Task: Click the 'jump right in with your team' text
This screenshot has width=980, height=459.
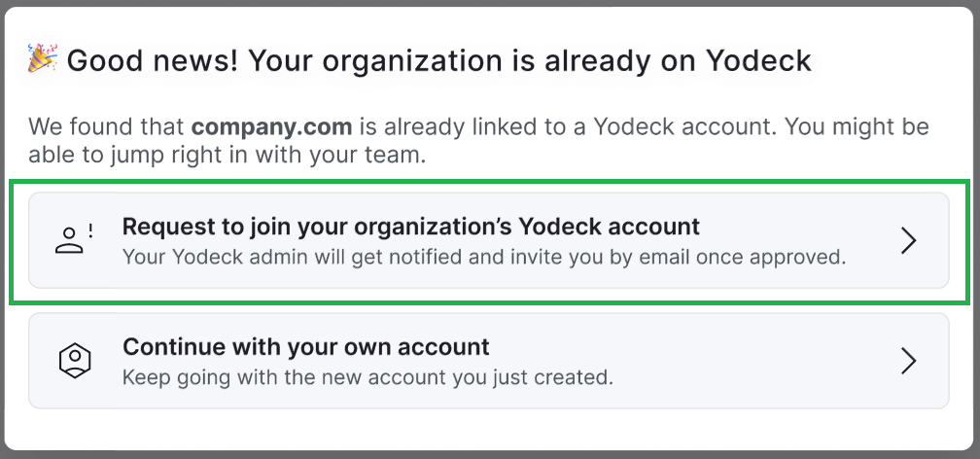Action: (292, 155)
